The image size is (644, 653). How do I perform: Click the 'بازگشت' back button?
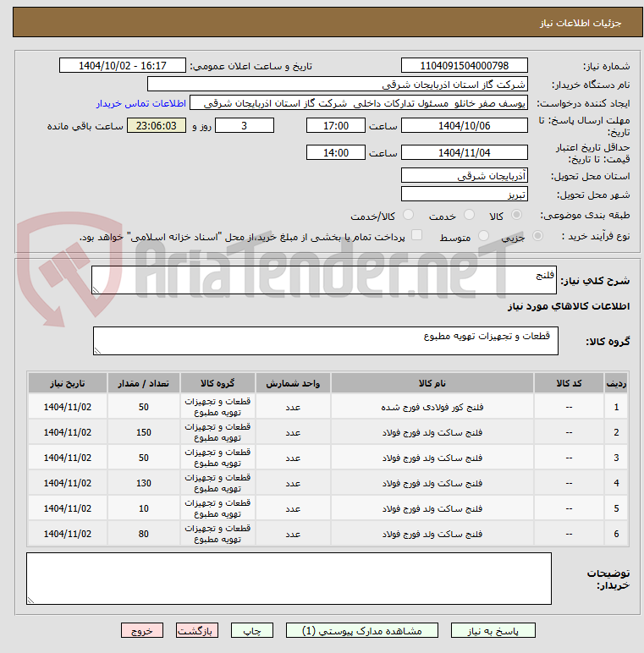click(196, 630)
